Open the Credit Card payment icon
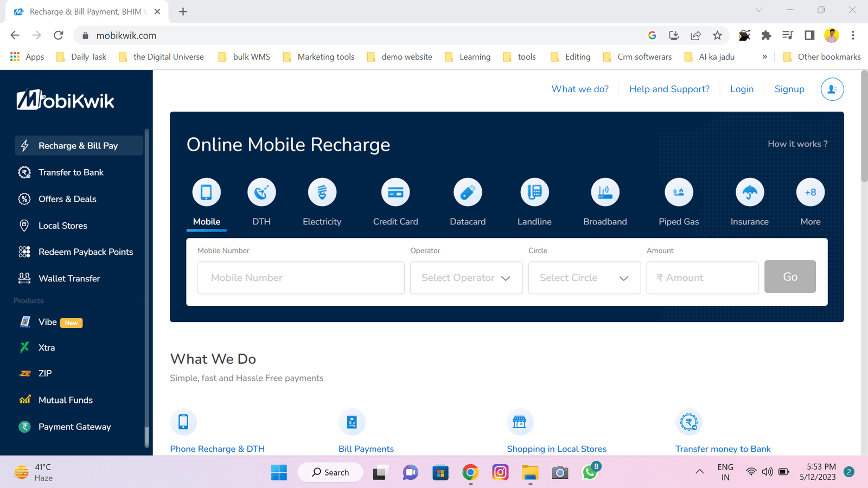The width and height of the screenshot is (868, 488). (395, 192)
